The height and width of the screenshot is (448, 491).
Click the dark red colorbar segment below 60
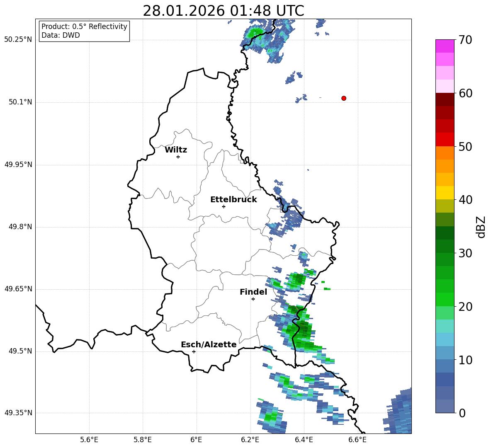point(445,99)
